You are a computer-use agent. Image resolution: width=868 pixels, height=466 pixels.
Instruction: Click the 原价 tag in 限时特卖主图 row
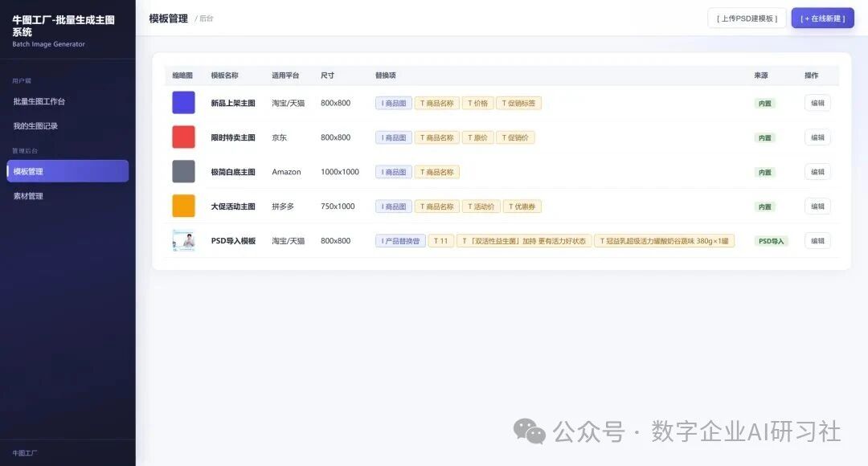coord(477,138)
